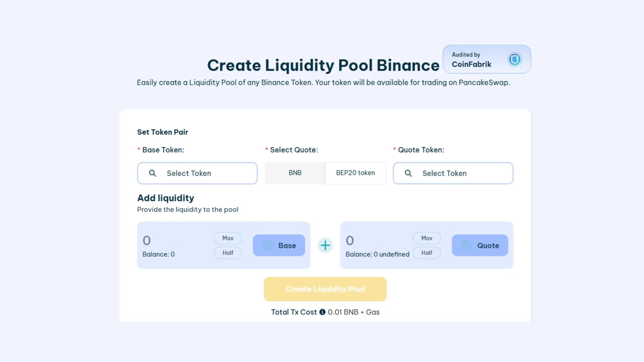This screenshot has height=362, width=644.
Task: Click the Base token button
Action: [279, 245]
